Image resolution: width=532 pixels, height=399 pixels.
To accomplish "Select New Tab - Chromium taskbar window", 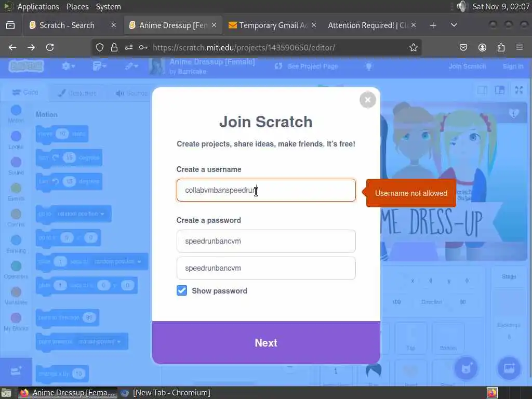I will pyautogui.click(x=165, y=393).
